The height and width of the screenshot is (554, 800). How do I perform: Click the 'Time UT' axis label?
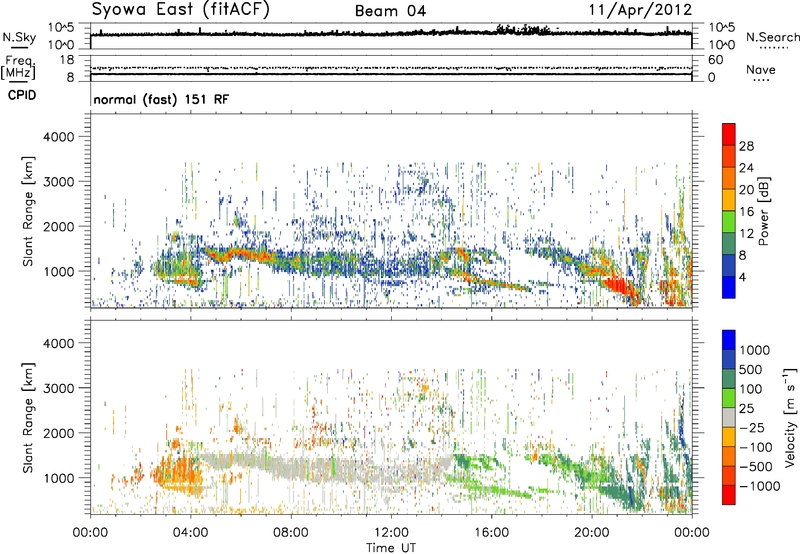click(x=391, y=548)
